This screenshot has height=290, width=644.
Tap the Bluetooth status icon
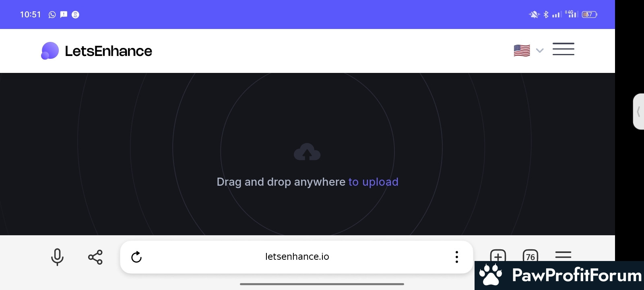[546, 14]
